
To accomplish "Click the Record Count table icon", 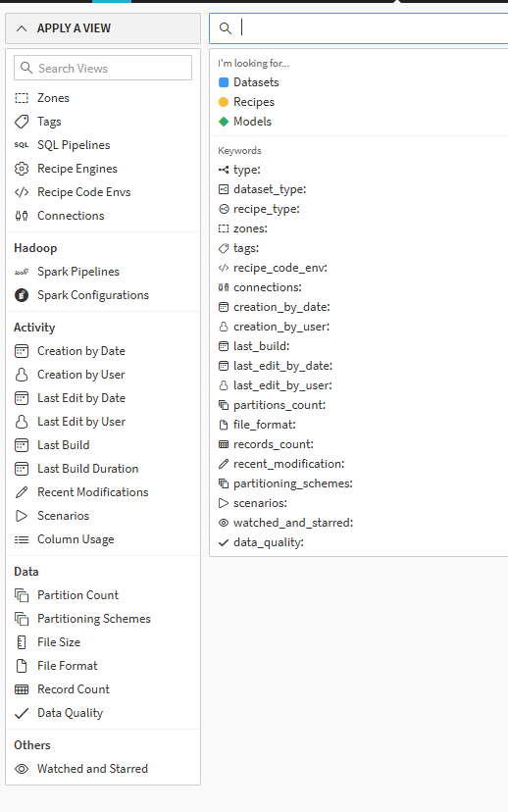I will point(22,689).
